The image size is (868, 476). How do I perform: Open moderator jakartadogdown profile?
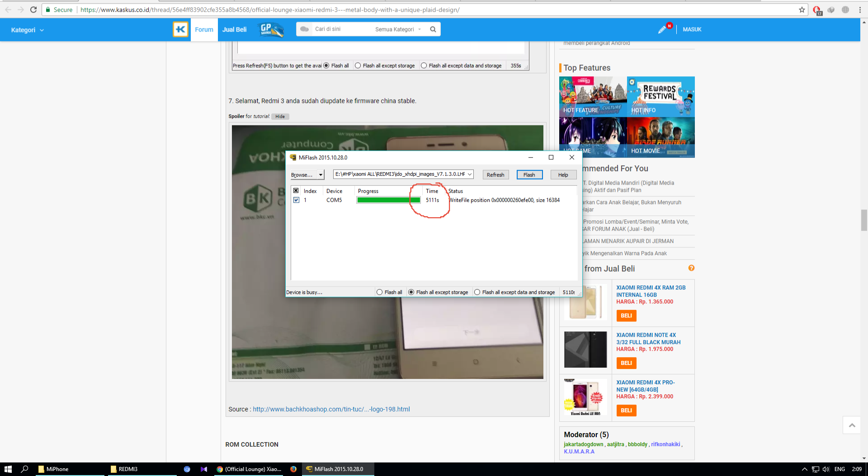pyautogui.click(x=583, y=444)
